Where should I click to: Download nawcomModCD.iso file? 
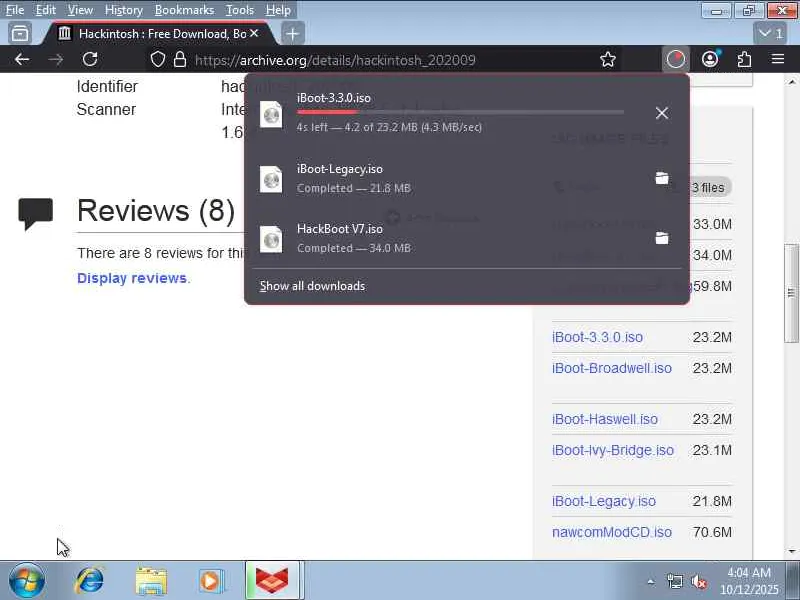tap(612, 532)
